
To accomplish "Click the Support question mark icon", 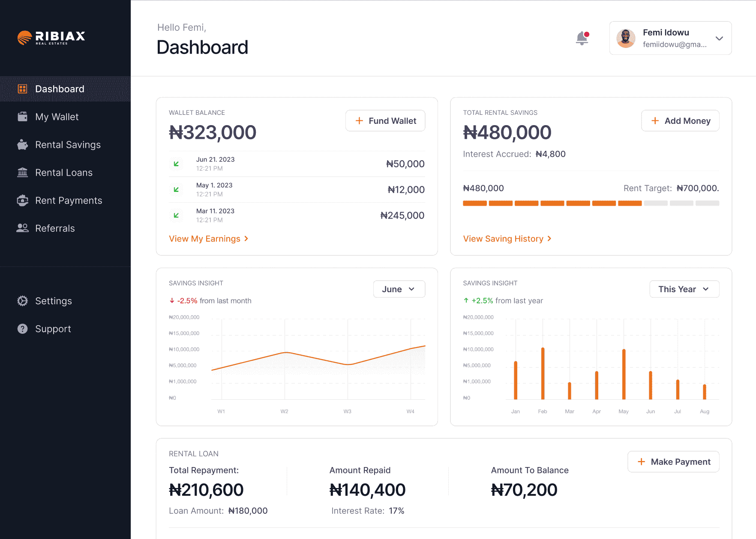I will pyautogui.click(x=23, y=329).
